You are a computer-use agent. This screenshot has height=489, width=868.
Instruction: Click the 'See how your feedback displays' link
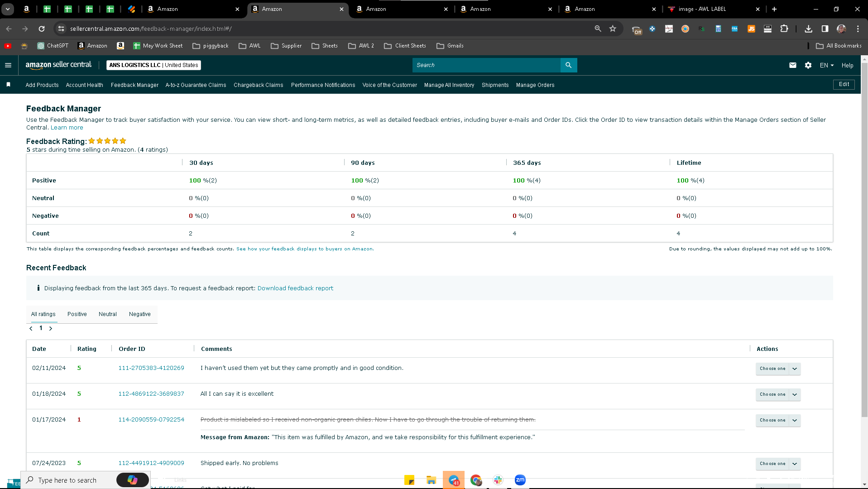[305, 249]
